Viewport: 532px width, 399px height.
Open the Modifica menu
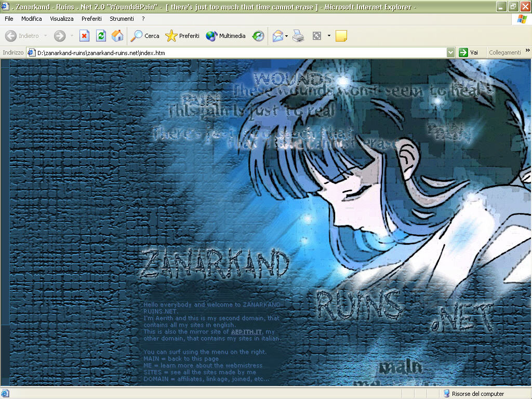tap(32, 19)
